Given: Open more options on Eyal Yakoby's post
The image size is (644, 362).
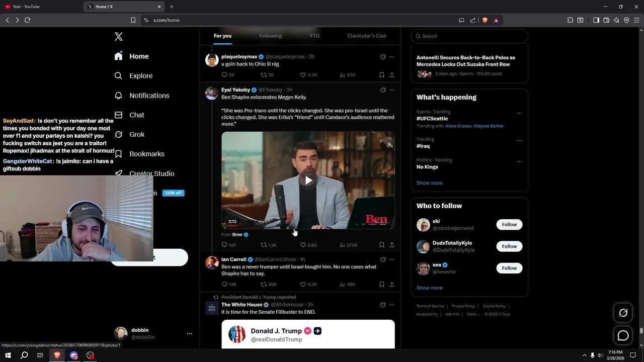Looking at the screenshot, I should pyautogui.click(x=392, y=90).
